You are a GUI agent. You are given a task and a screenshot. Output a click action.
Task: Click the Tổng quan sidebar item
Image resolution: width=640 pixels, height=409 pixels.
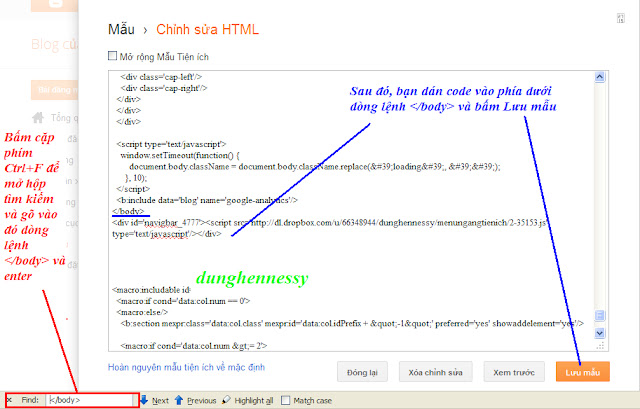click(64, 118)
